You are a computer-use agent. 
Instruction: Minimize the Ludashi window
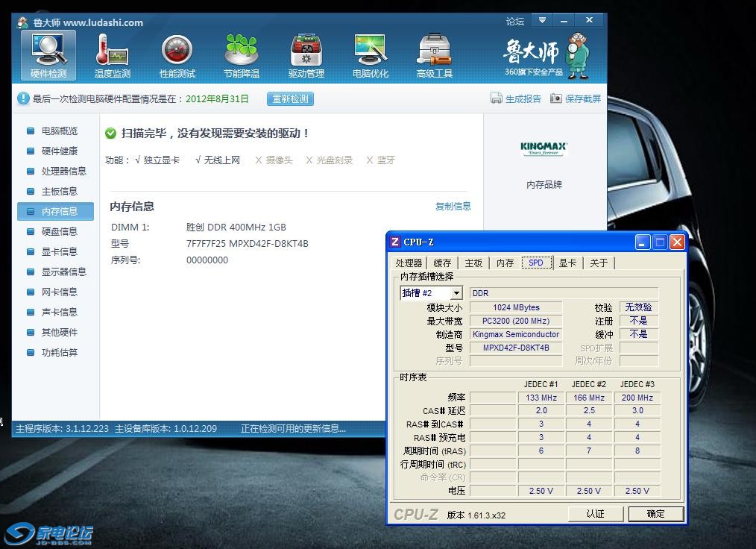point(564,20)
